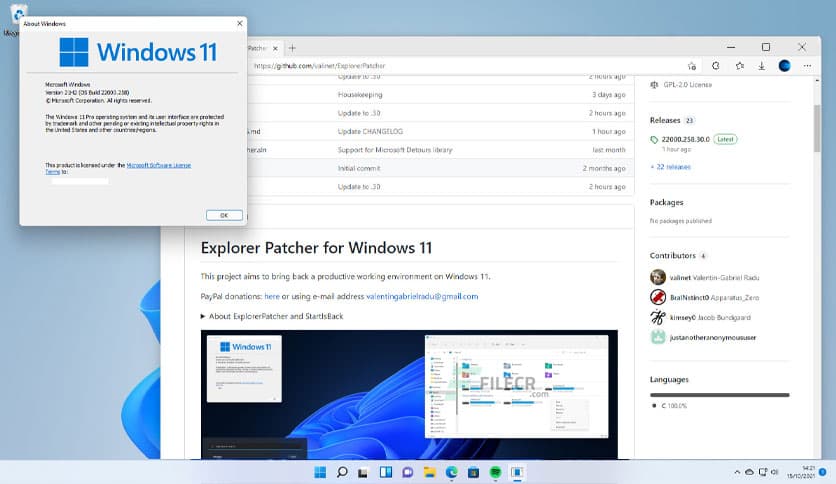Open notification center badge

click(x=823, y=472)
